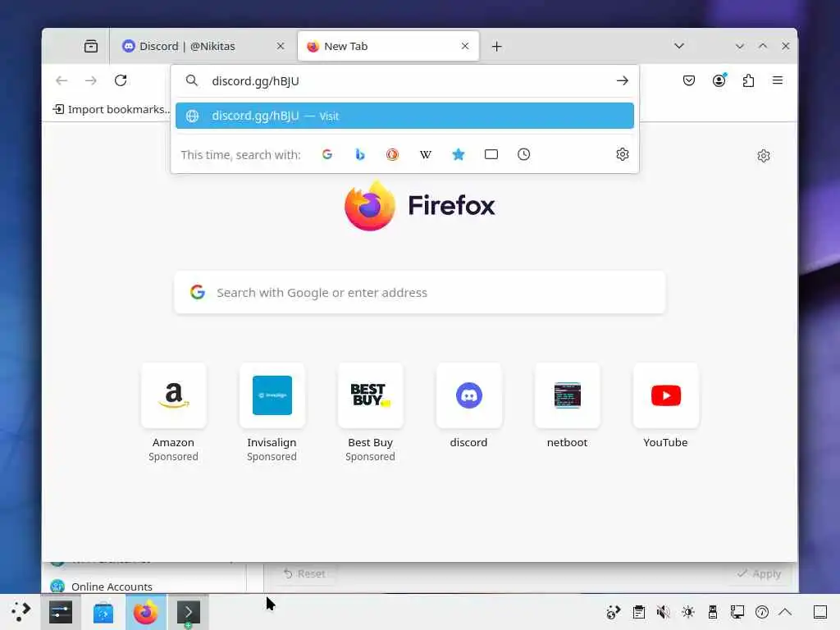This screenshot has width=840, height=630.
Task: Click the address bar containing discord.gg/hBJU
Action: (x=404, y=81)
